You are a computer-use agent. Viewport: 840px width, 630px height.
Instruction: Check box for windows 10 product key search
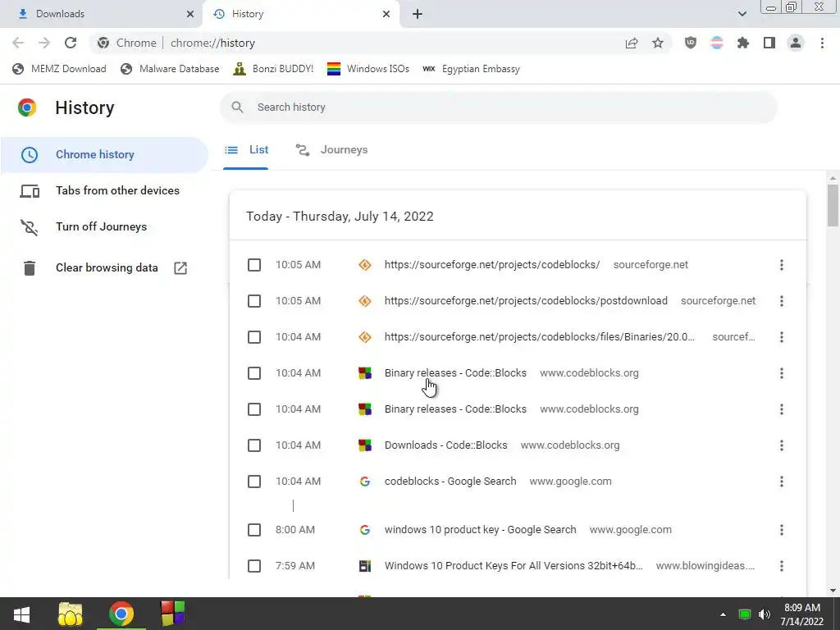(x=254, y=530)
